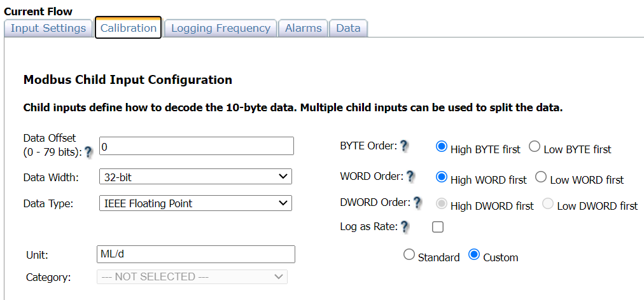Go to the Alarms tab
Viewport: 644px width, 300px height.
point(303,29)
